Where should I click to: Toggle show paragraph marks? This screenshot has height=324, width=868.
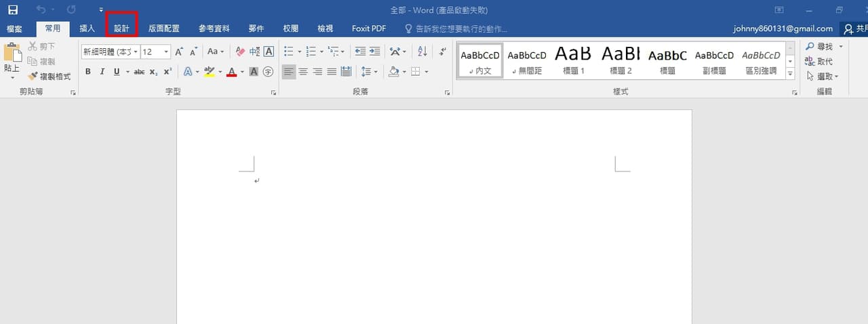point(443,52)
